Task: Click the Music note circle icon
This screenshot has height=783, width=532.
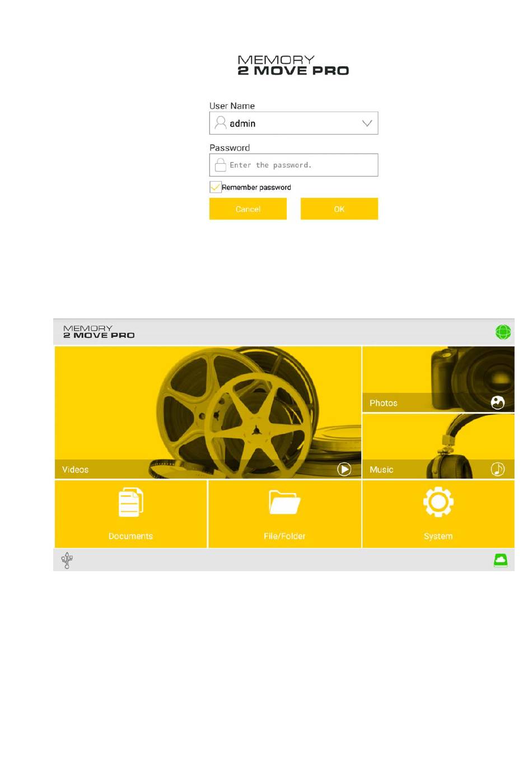Action: (498, 469)
